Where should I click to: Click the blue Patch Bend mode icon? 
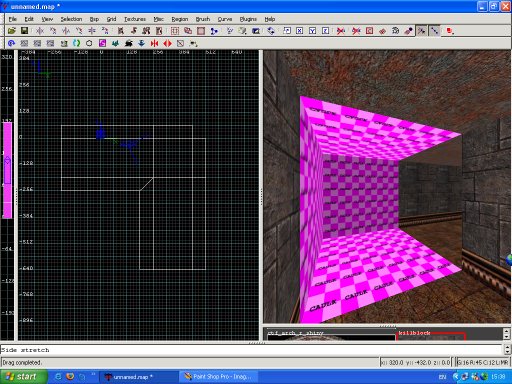pyautogui.click(x=12, y=43)
